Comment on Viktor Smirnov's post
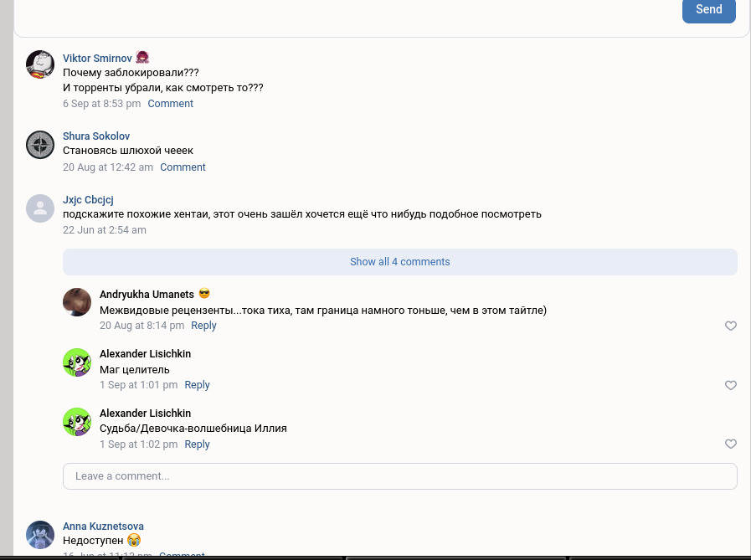 click(x=170, y=104)
